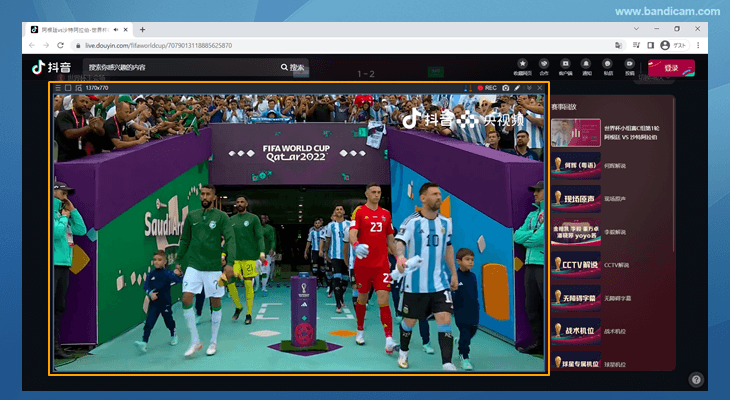Open the help question mark icon
The width and height of the screenshot is (730, 400).
tap(696, 379)
